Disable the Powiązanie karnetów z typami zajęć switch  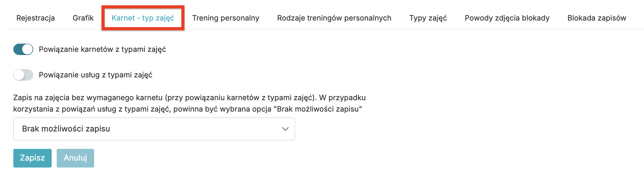[x=23, y=49]
